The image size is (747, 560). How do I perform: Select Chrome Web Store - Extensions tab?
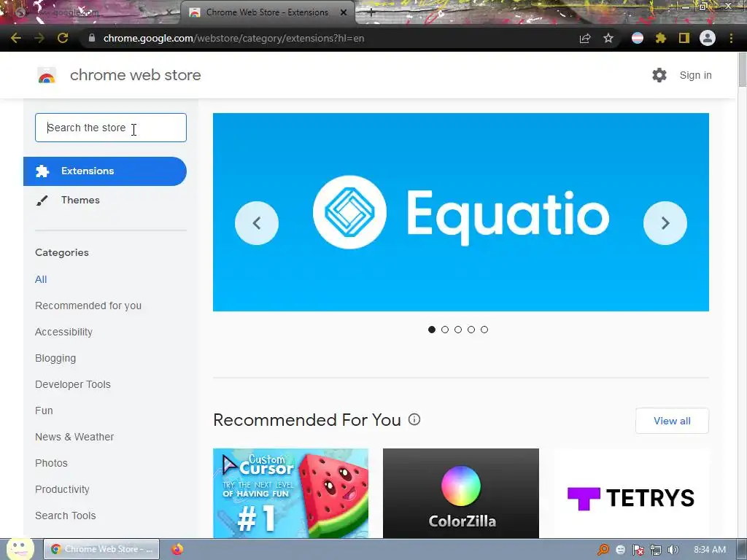coord(267,12)
